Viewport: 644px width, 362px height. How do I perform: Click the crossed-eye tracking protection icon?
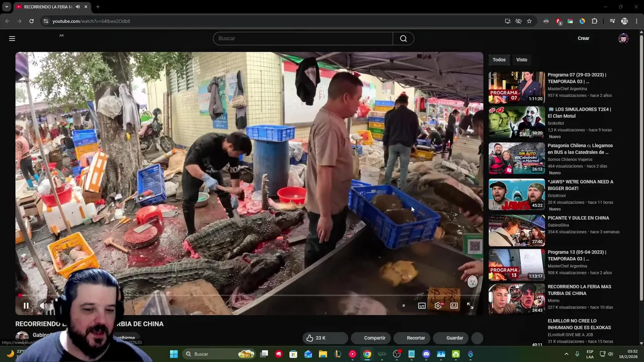click(x=518, y=21)
